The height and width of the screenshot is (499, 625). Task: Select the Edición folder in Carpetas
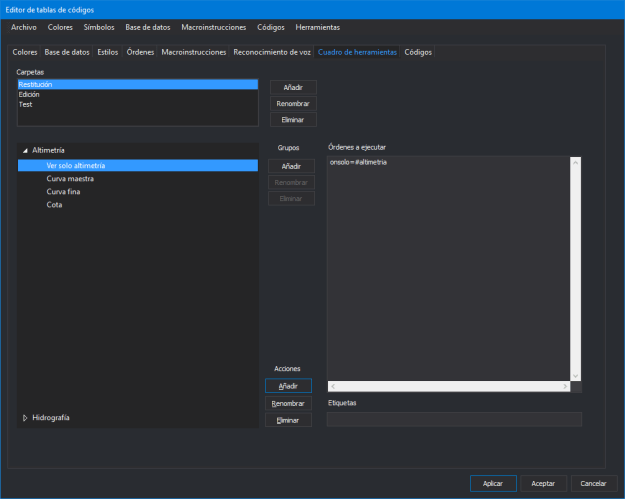29,94
